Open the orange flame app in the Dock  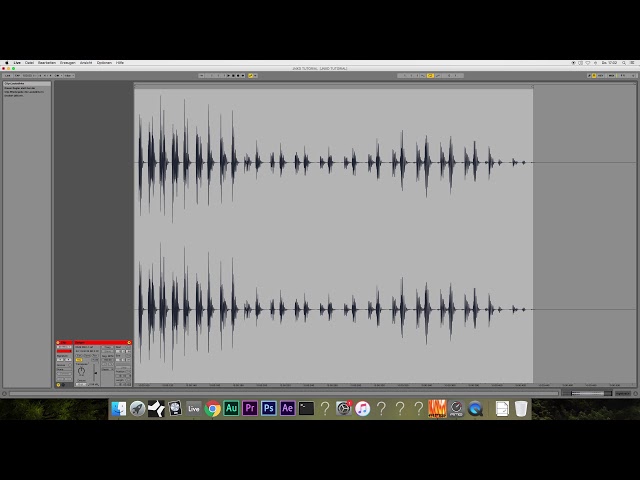pyautogui.click(x=437, y=408)
